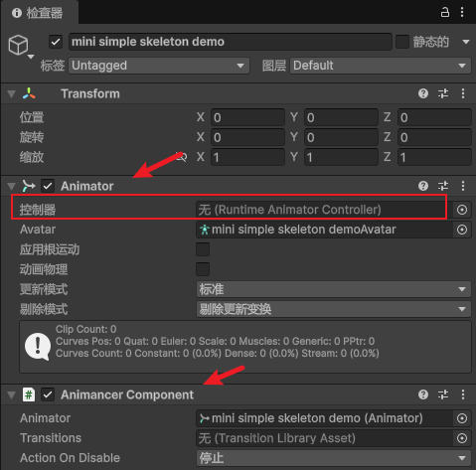Viewport: 476px width, 470px height.
Task: Click the 更新模式 label
Action: (44, 289)
